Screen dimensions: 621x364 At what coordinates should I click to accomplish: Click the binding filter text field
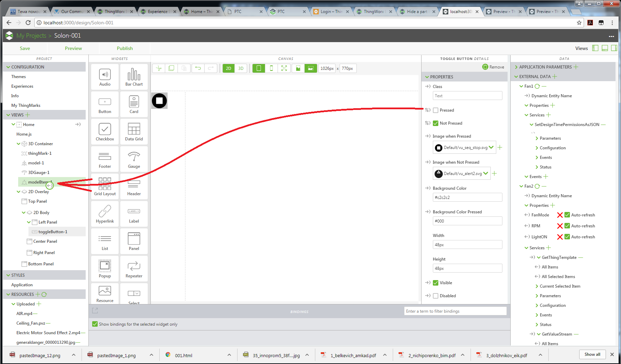(x=455, y=311)
